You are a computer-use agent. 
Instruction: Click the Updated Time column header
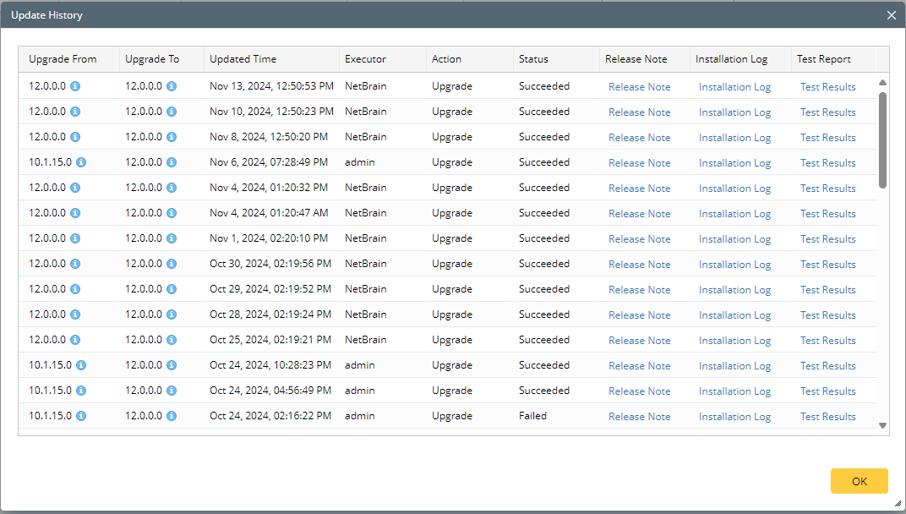[x=243, y=59]
